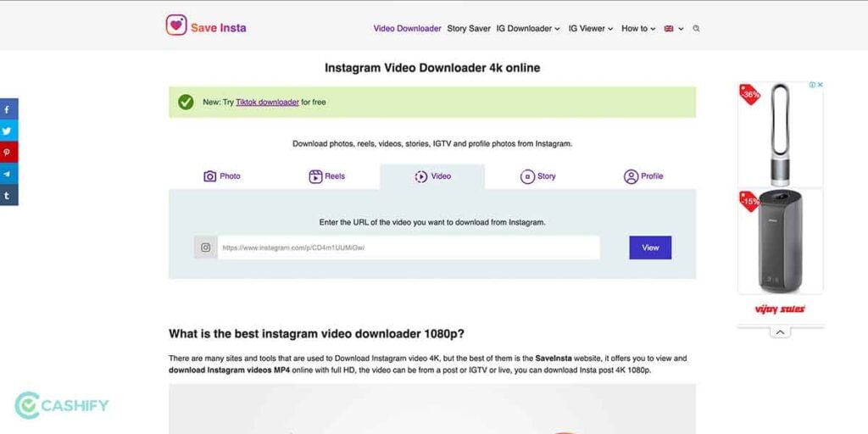
Task: Click the Save Insta heart logo icon
Action: [x=176, y=25]
